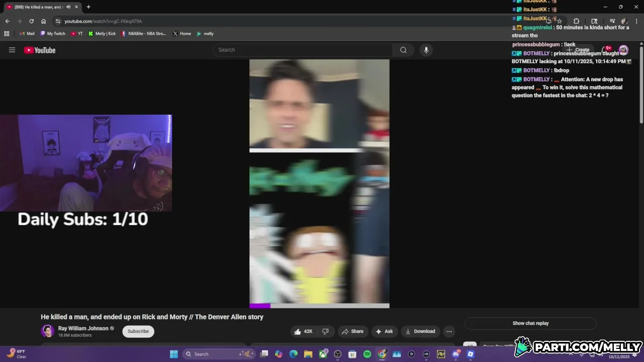Open Copilot from the taskbar

pos(278,354)
